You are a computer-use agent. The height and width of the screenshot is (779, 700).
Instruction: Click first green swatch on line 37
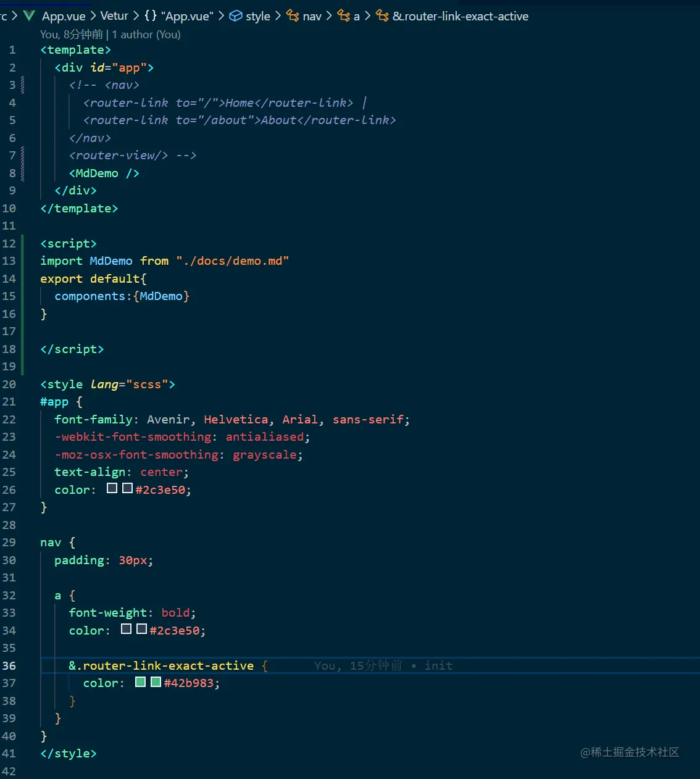(x=140, y=682)
